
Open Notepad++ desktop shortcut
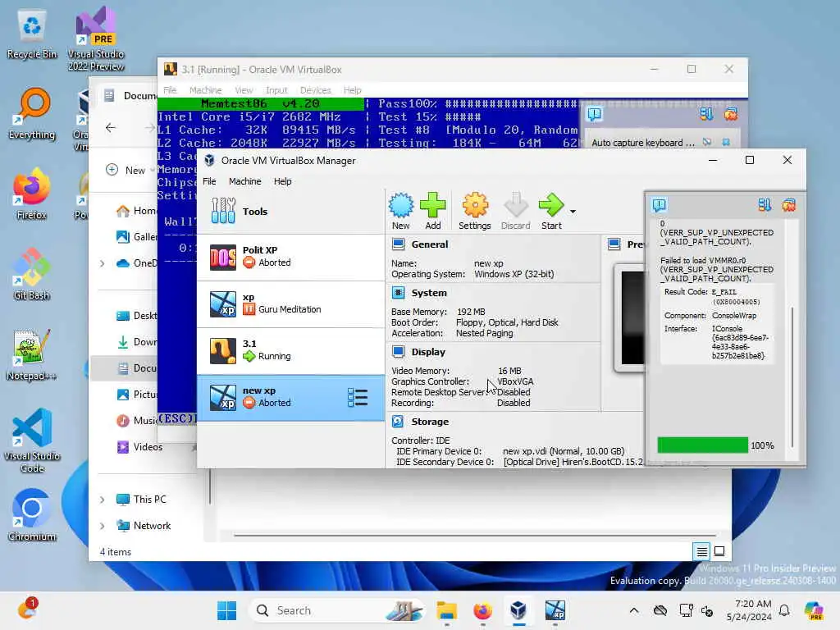pos(32,354)
